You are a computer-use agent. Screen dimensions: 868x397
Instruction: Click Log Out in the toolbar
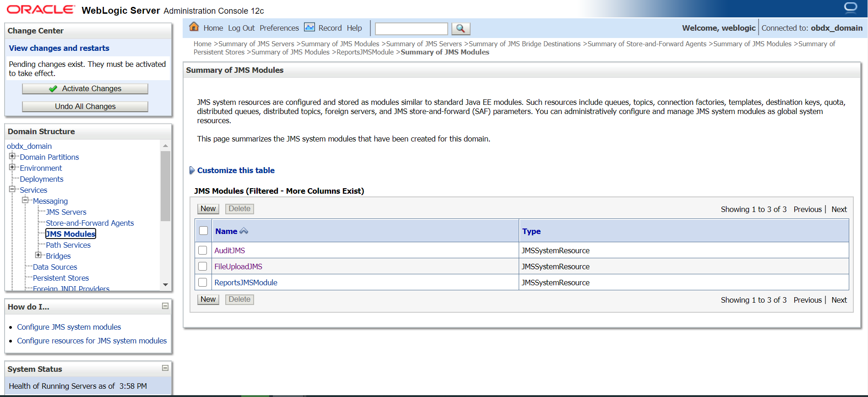[241, 28]
